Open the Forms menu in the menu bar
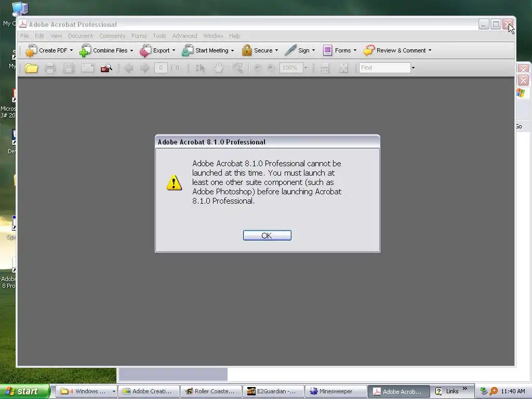The image size is (532, 399). click(x=139, y=36)
